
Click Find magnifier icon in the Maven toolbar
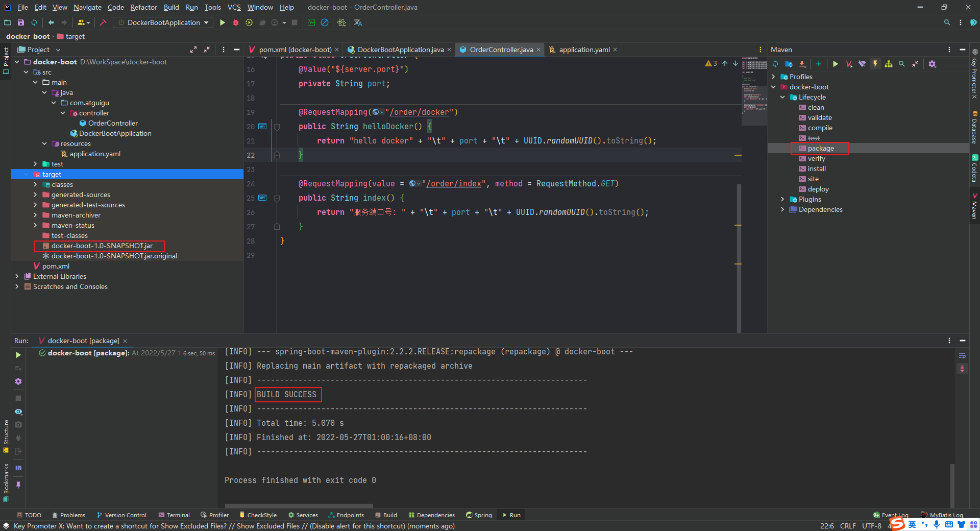point(902,64)
